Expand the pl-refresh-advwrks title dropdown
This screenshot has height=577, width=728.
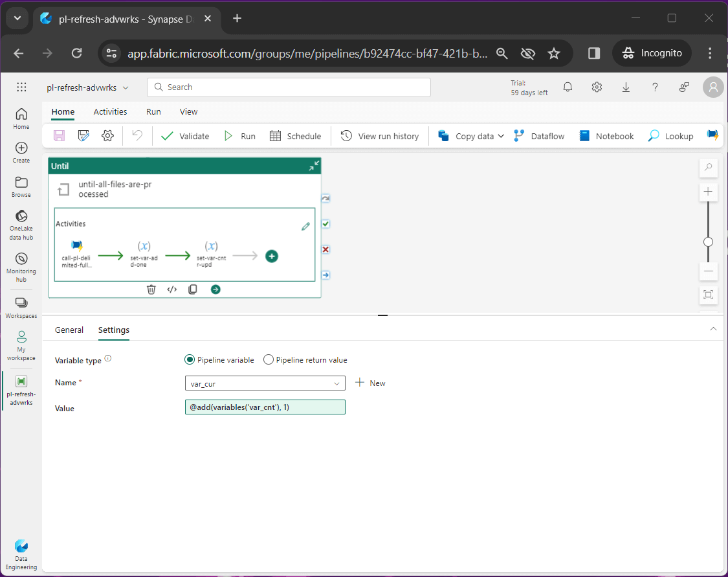click(126, 88)
